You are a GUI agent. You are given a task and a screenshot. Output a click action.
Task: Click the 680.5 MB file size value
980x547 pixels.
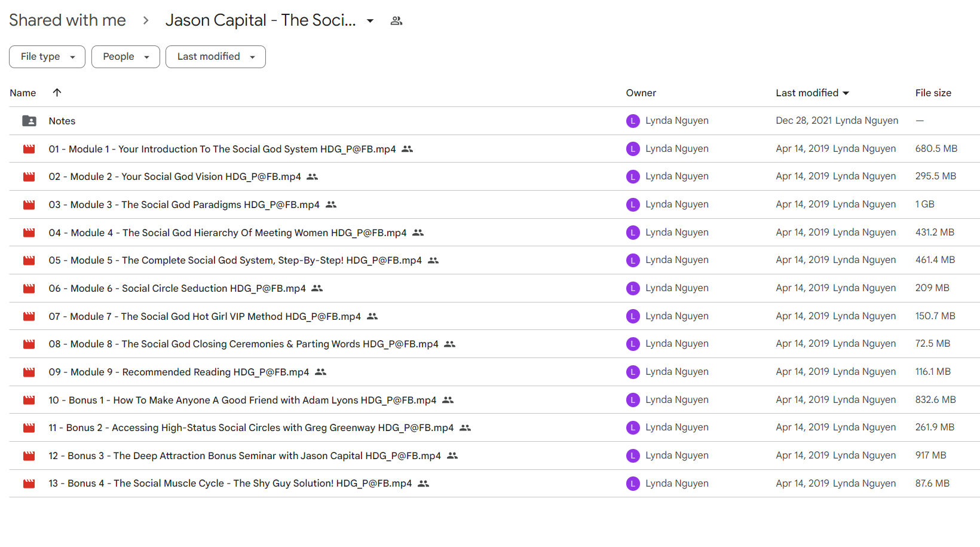(936, 149)
